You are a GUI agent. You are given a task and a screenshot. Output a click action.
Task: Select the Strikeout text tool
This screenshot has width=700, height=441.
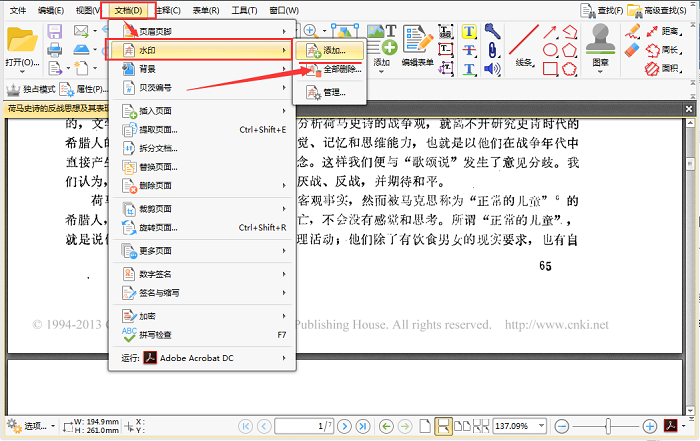click(x=469, y=50)
